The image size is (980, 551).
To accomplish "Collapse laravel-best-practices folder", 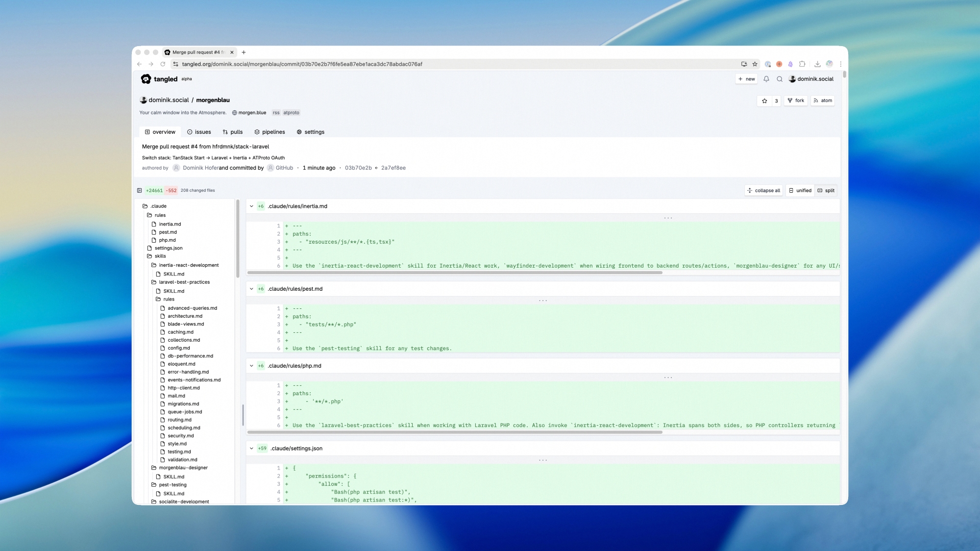I will 180,282.
